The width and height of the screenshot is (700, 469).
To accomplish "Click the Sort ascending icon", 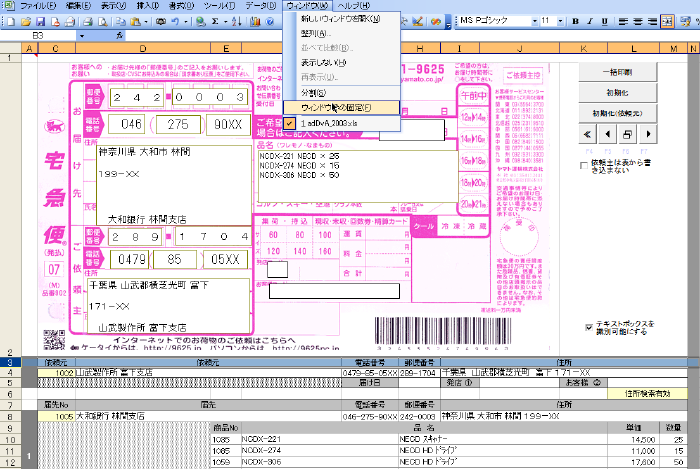I will 237,21.
